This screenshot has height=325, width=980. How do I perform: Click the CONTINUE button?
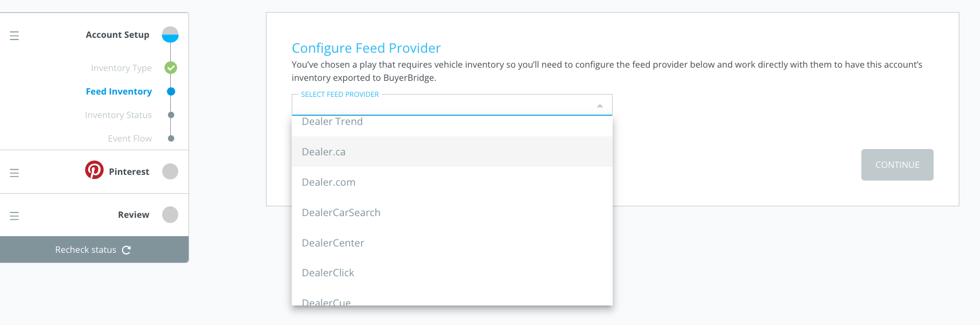pyautogui.click(x=897, y=165)
